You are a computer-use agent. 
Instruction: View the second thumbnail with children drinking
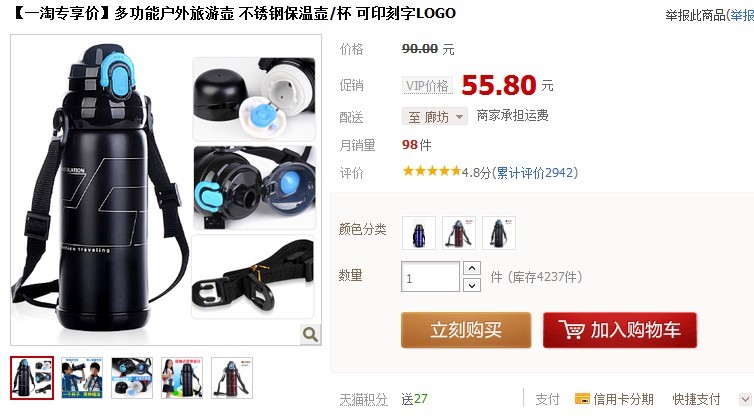(82, 378)
